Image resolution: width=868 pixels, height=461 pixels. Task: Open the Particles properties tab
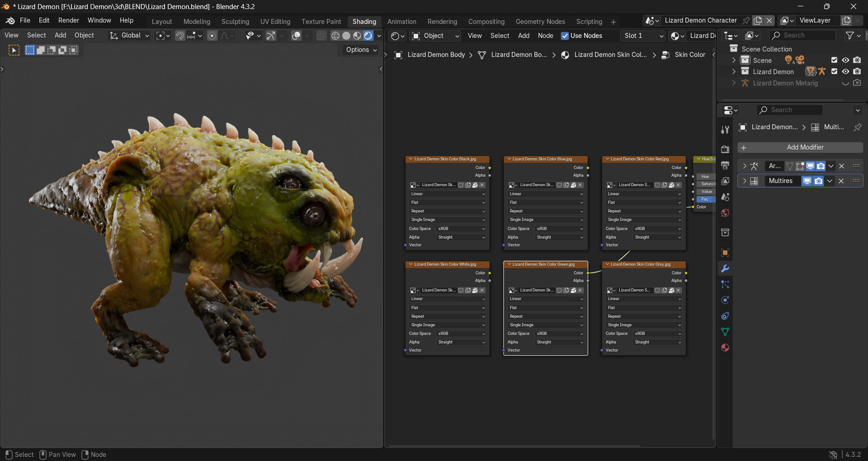tap(725, 284)
